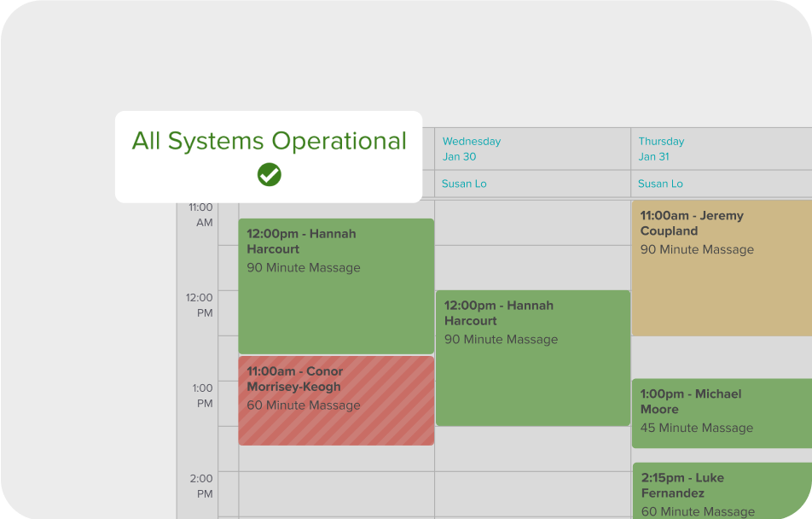The width and height of the screenshot is (812, 519).
Task: Click the 11:00 AM time label
Action: tap(201, 214)
